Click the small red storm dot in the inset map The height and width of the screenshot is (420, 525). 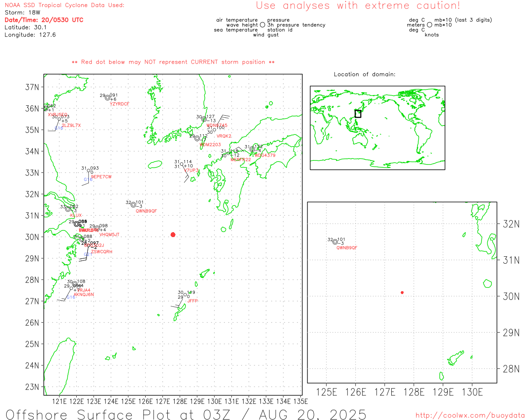pos(402,292)
